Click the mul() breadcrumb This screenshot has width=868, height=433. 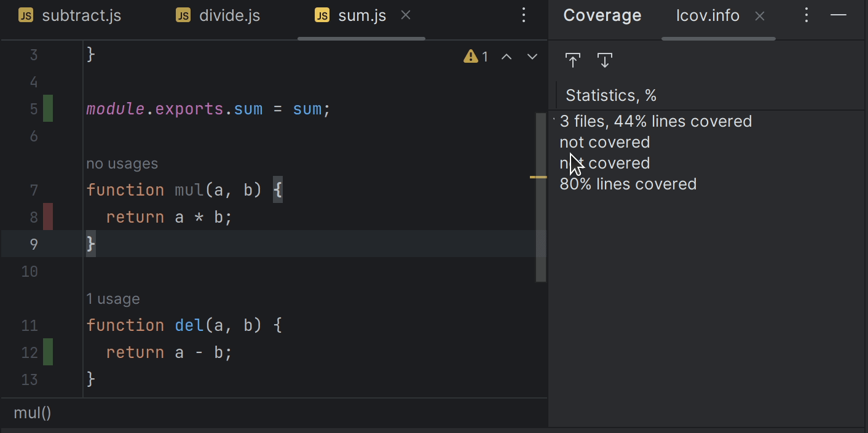tap(33, 413)
